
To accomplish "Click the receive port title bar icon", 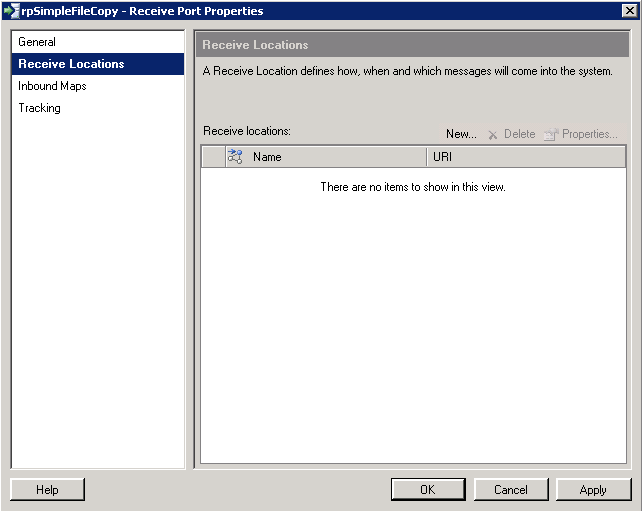I will (11, 11).
